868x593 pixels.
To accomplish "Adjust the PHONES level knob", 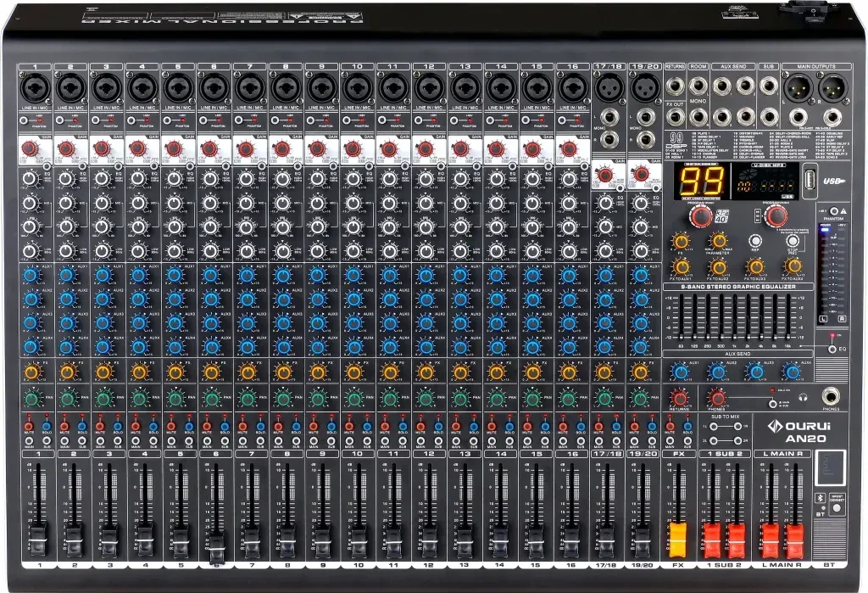I will pos(717,399).
